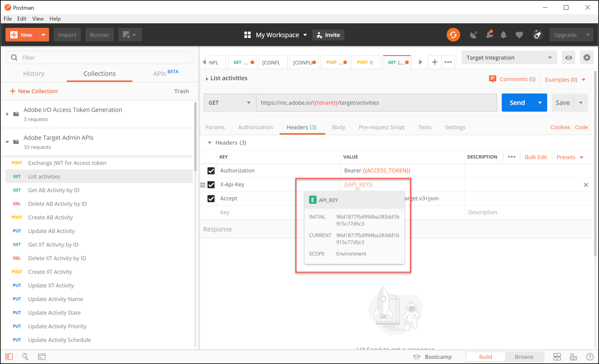
Task: Click the orange sync status icon
Action: (x=453, y=35)
